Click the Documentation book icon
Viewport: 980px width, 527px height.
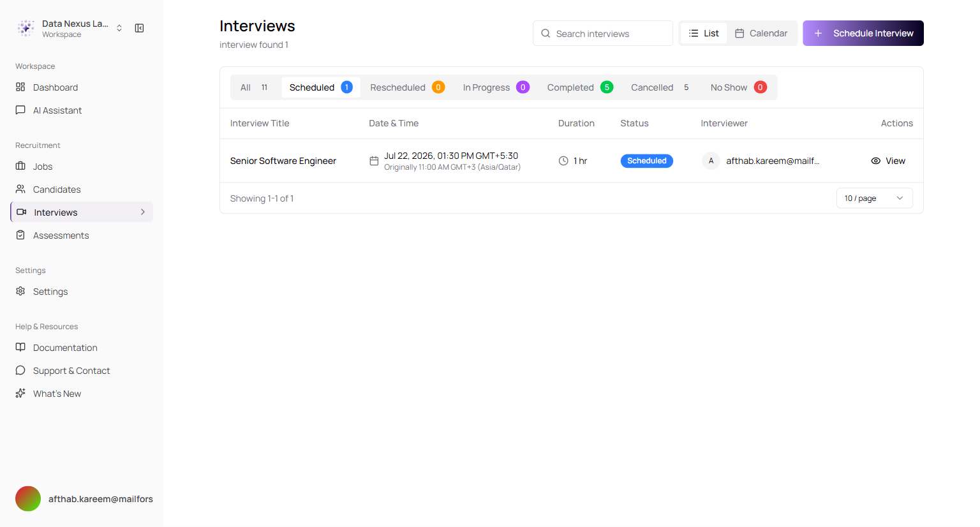coord(20,347)
